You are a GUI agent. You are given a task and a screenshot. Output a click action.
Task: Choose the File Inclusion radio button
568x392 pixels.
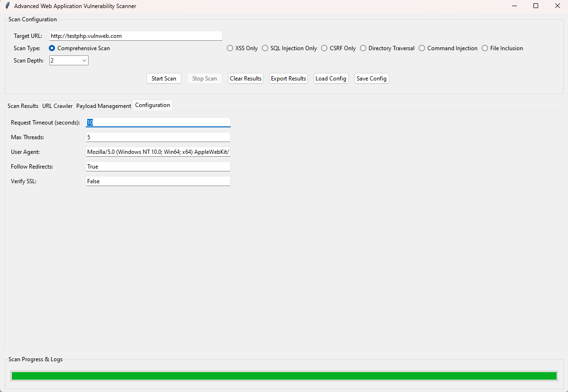pyautogui.click(x=485, y=48)
